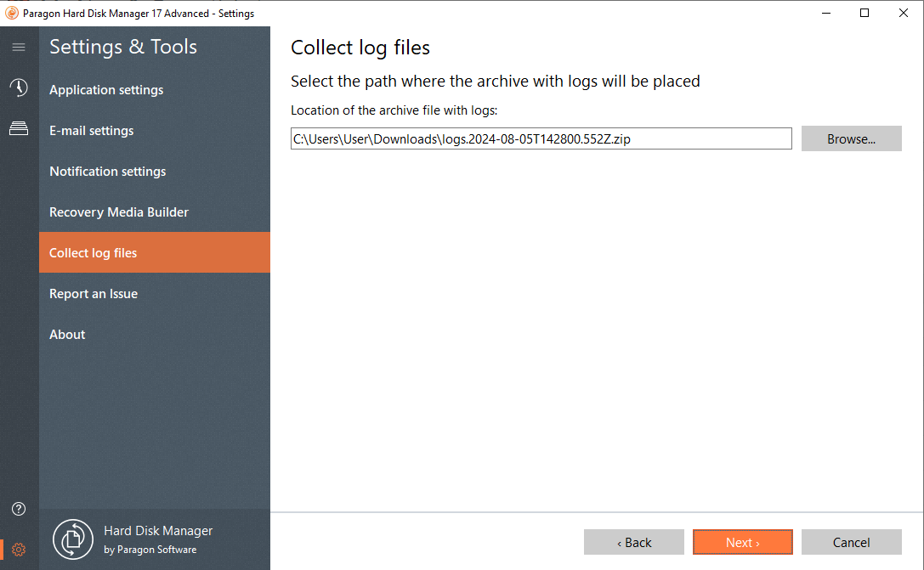Open Notification settings section
The width and height of the screenshot is (924, 570).
[108, 172]
